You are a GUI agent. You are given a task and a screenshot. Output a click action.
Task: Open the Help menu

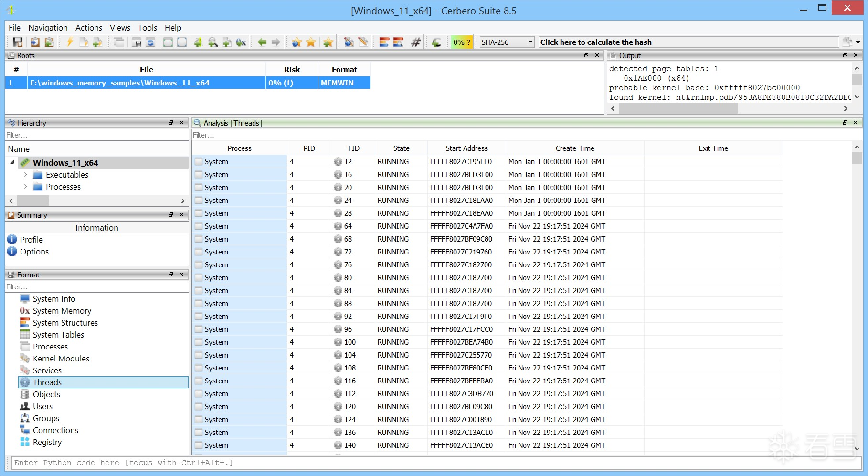coord(173,28)
